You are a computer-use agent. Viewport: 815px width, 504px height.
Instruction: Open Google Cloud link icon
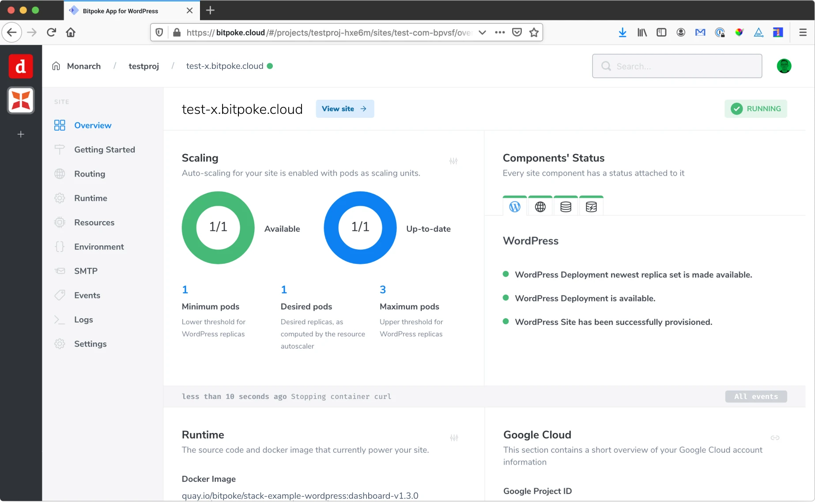[x=775, y=438]
